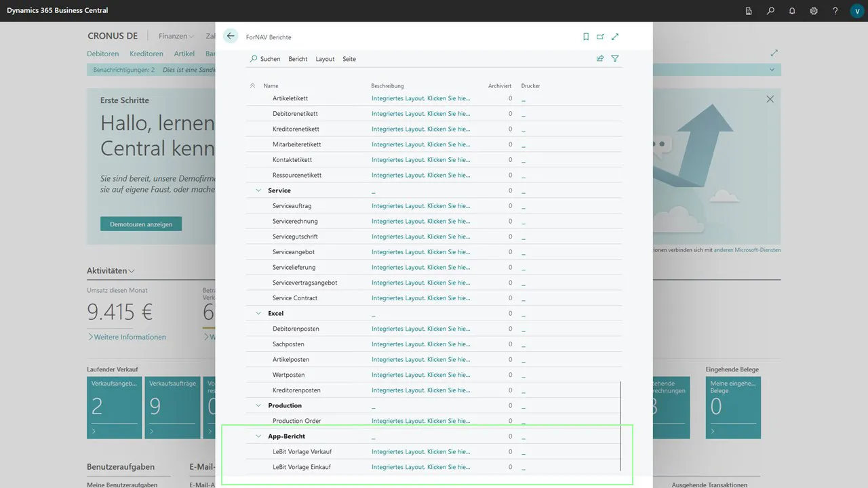
Task: Select the Debitorenetikett row name
Action: [295, 114]
